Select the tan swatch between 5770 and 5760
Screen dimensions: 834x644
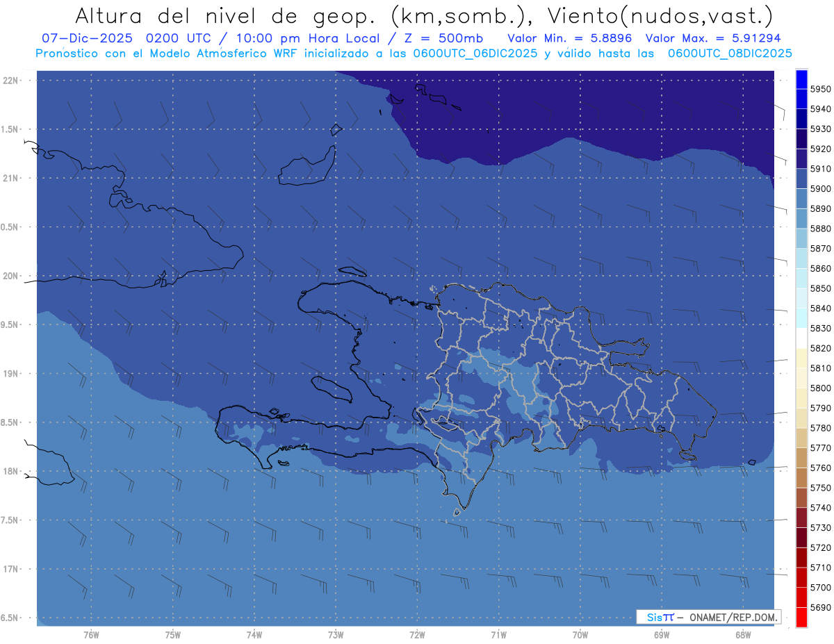pos(801,458)
